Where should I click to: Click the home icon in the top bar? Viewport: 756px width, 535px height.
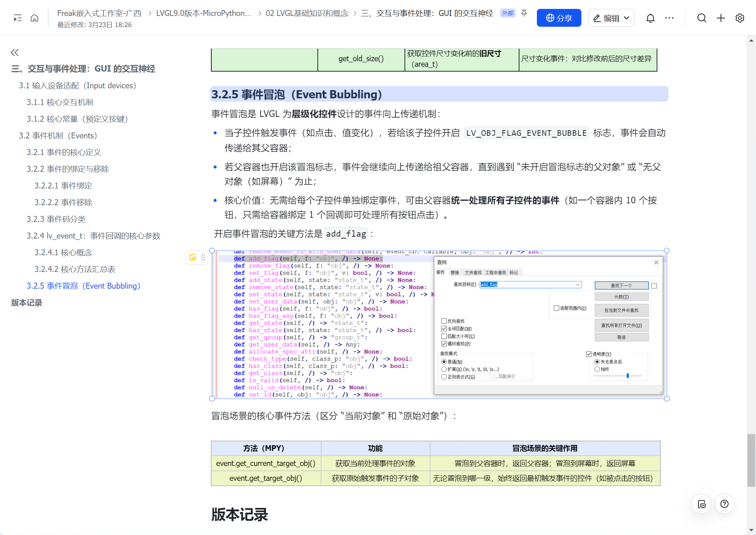34,17
